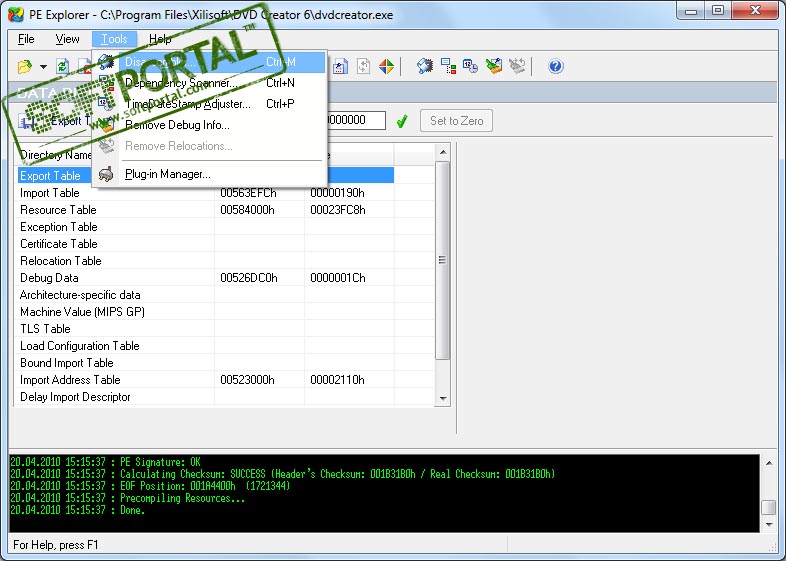
Task: Click the 'EOF Position' log line
Action: [150, 486]
